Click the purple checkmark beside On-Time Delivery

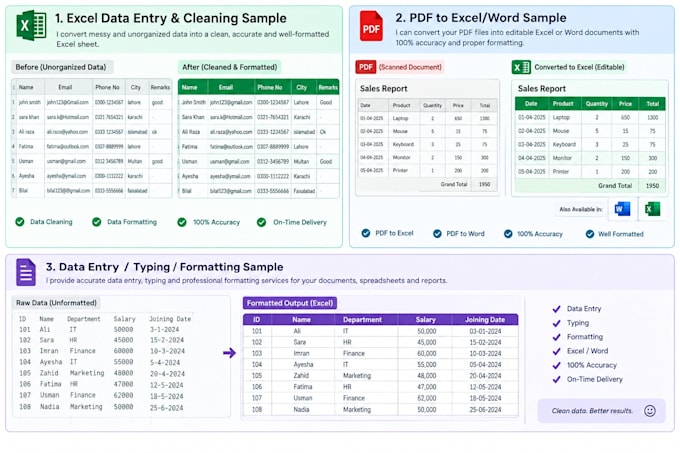(556, 379)
